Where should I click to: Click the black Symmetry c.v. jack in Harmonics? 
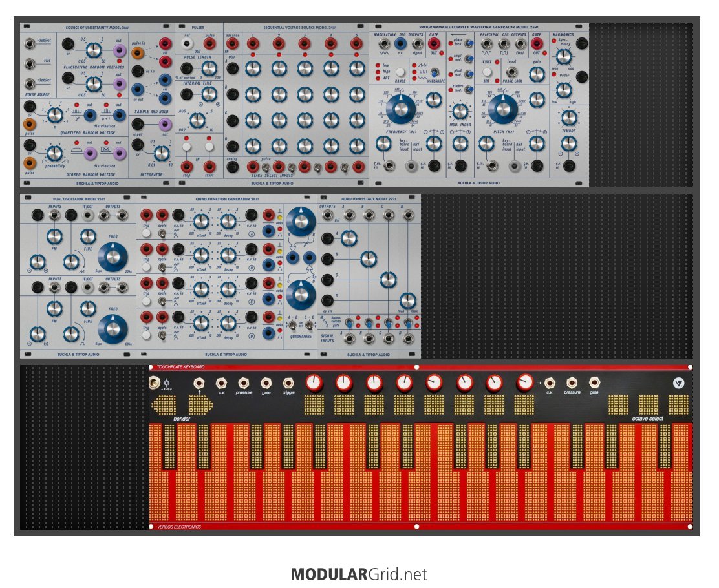(x=582, y=43)
